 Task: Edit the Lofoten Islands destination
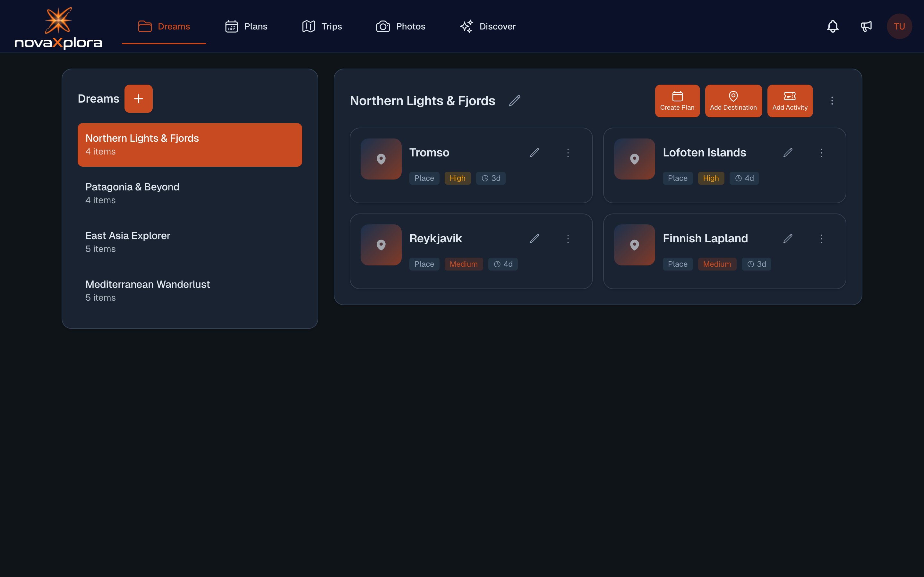coord(788,153)
